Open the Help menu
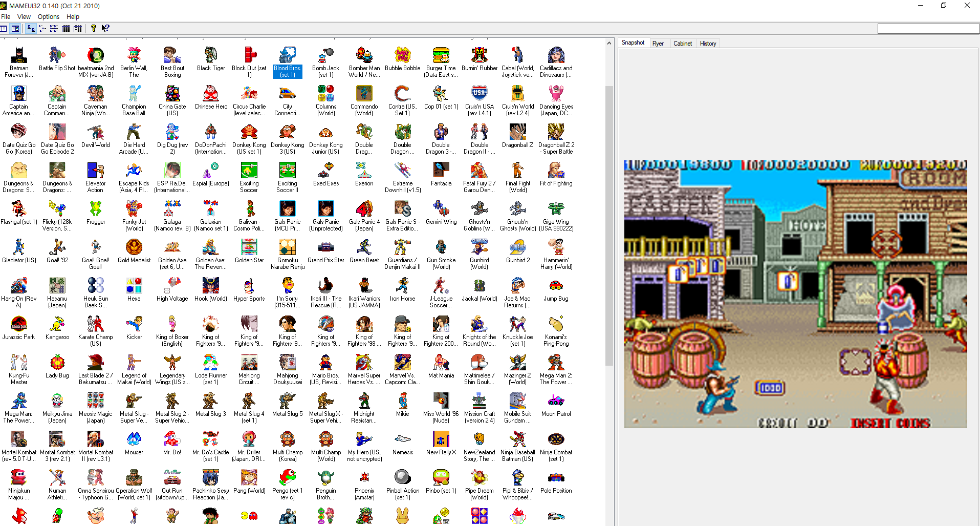 pos(73,16)
